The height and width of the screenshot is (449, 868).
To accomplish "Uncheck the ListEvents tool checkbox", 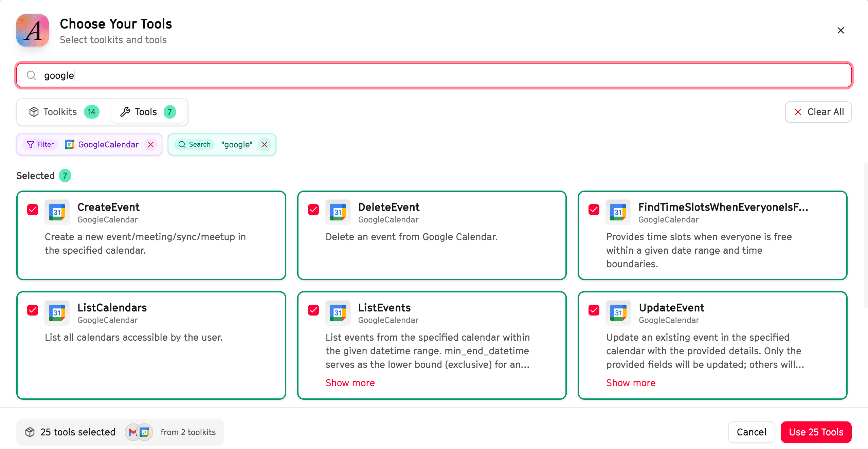I will [313, 310].
